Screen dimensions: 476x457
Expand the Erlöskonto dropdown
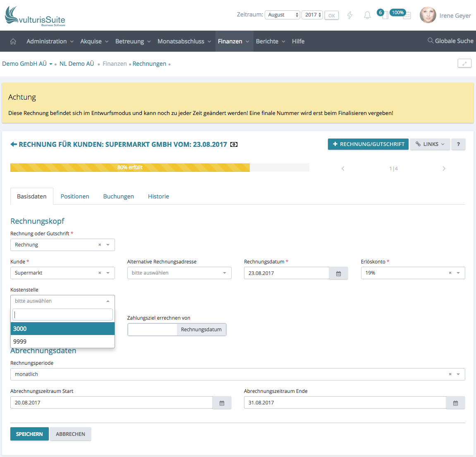click(x=458, y=273)
